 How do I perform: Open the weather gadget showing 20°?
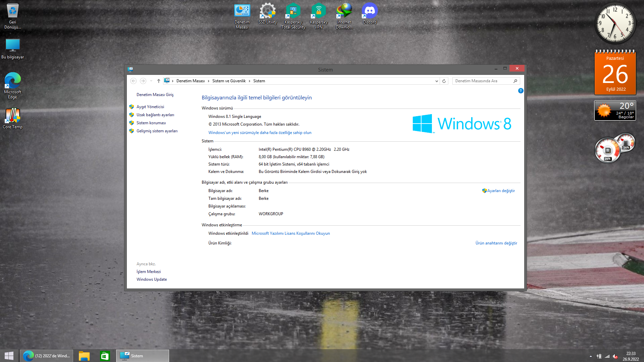coord(615,110)
